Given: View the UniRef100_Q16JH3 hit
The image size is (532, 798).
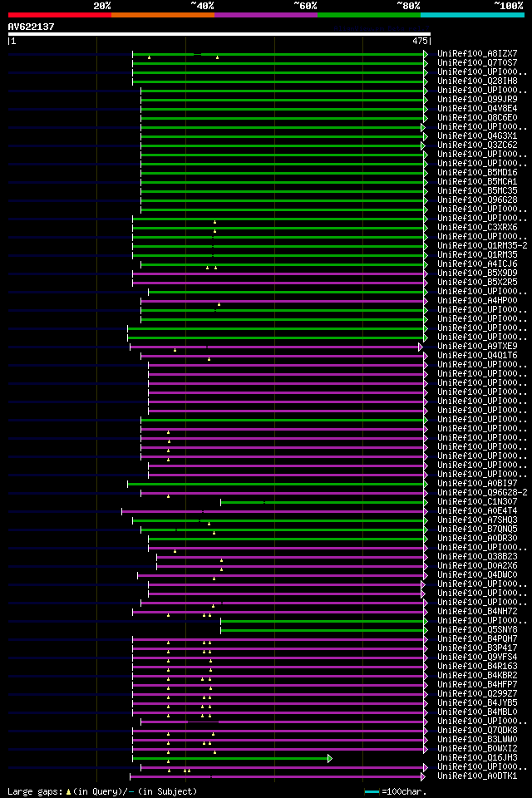Looking at the screenshot, I should tap(477, 758).
